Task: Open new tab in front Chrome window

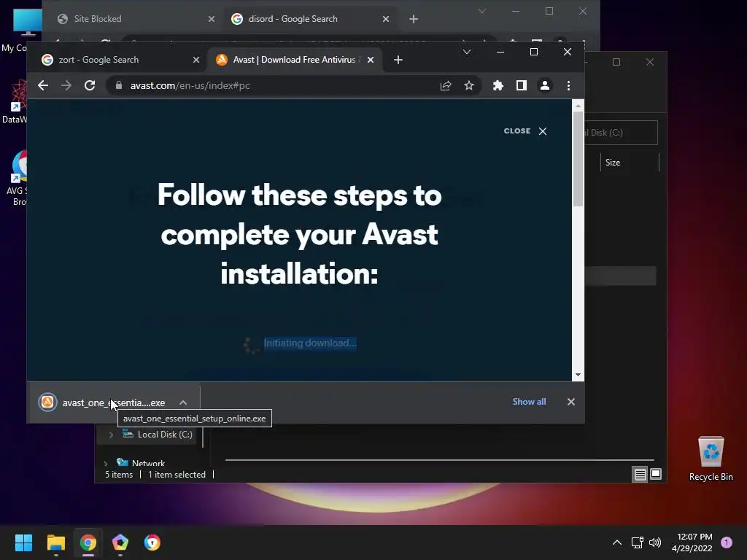Action: tap(398, 60)
